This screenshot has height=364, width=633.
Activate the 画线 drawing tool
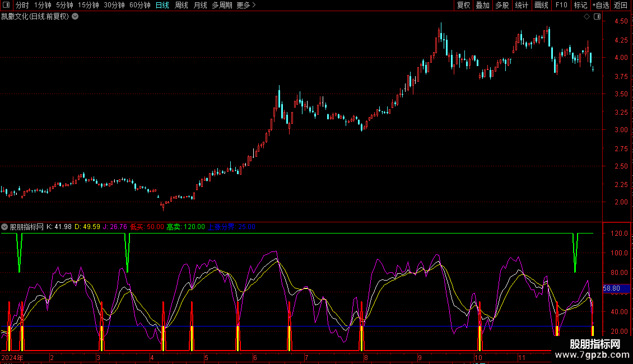tap(541, 5)
